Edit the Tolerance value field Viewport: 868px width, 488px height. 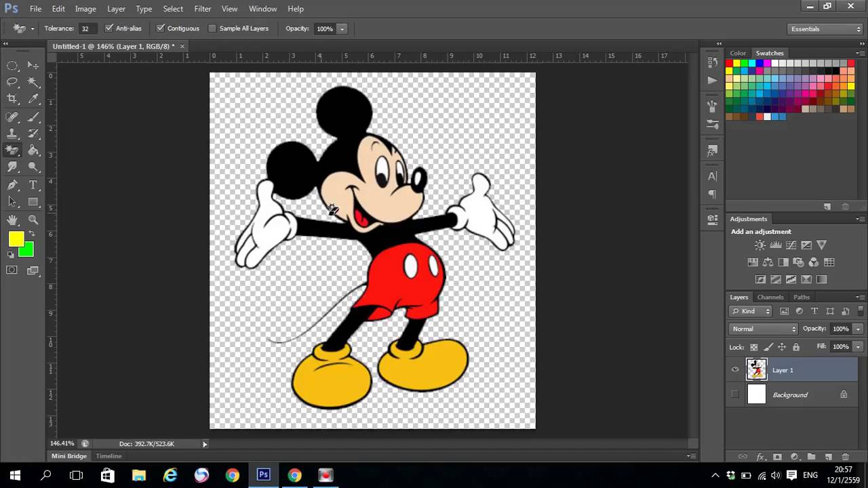(x=87, y=28)
